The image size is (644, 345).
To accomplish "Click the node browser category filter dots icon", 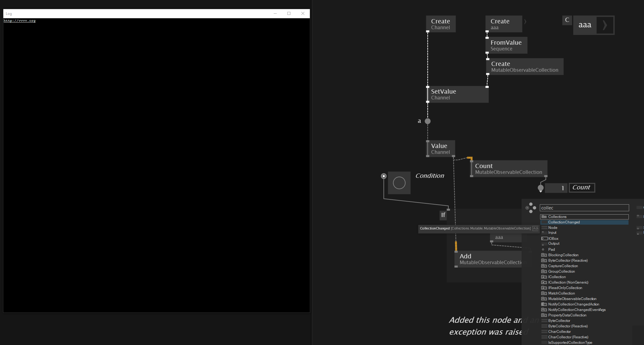I will [531, 208].
